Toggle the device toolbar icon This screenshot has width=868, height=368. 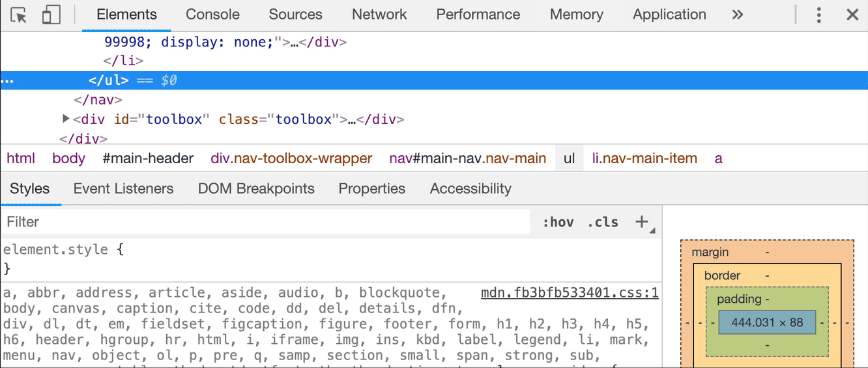coord(51,15)
